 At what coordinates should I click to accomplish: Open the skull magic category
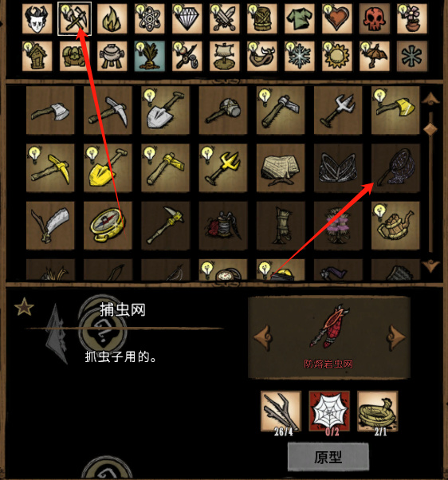coord(374,18)
